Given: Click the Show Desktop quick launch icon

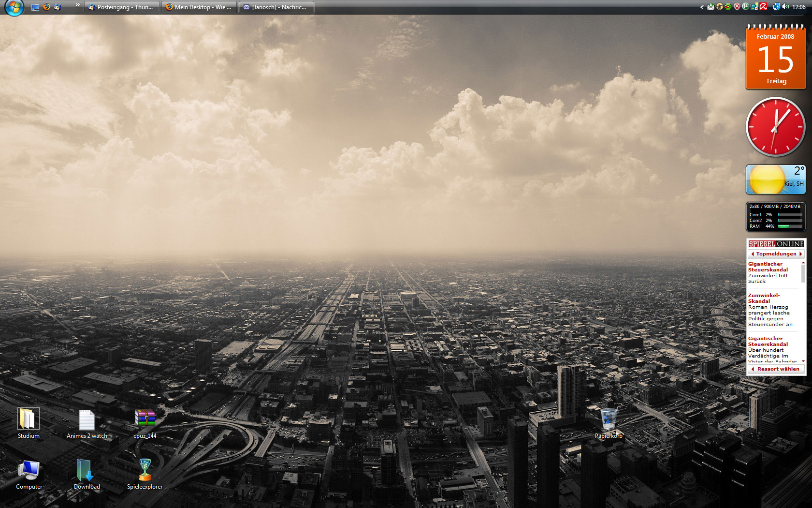Looking at the screenshot, I should (35, 7).
